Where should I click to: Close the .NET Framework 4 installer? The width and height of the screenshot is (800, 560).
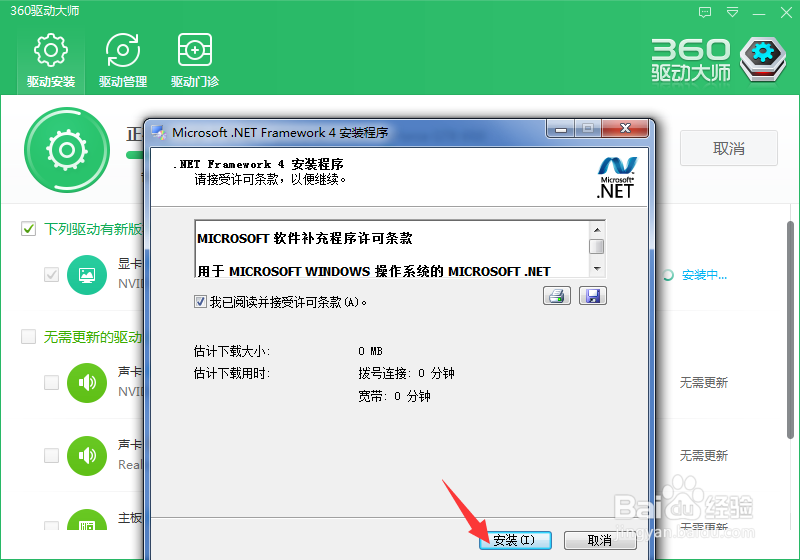(625, 129)
